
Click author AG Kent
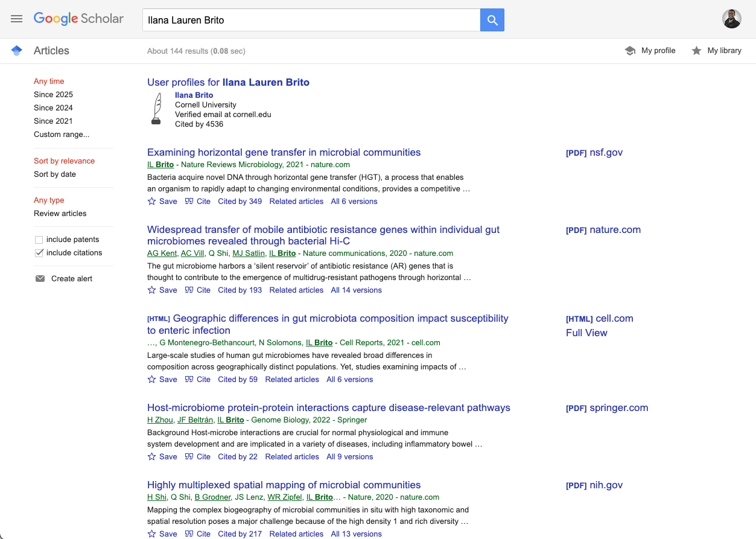coord(162,254)
